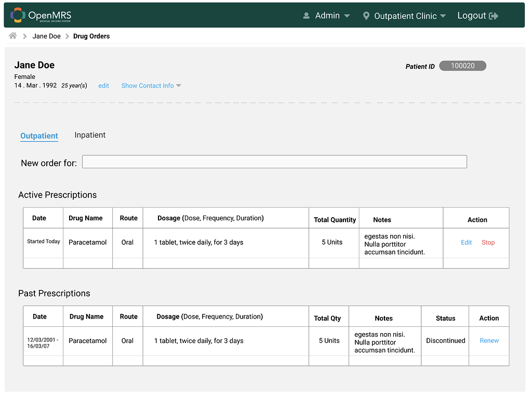Screen dimensions: 532x397
Task: Switch to the Inpatient tab
Action: pyautogui.click(x=90, y=135)
